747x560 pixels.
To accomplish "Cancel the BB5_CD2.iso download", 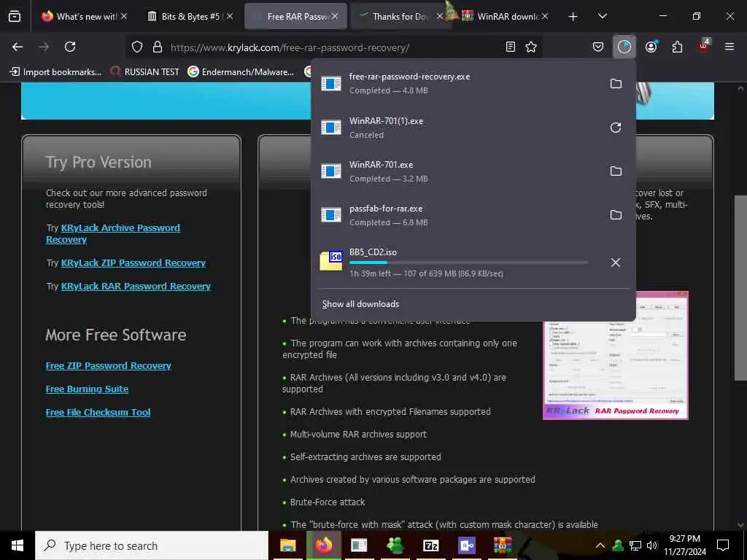I will 616,262.
